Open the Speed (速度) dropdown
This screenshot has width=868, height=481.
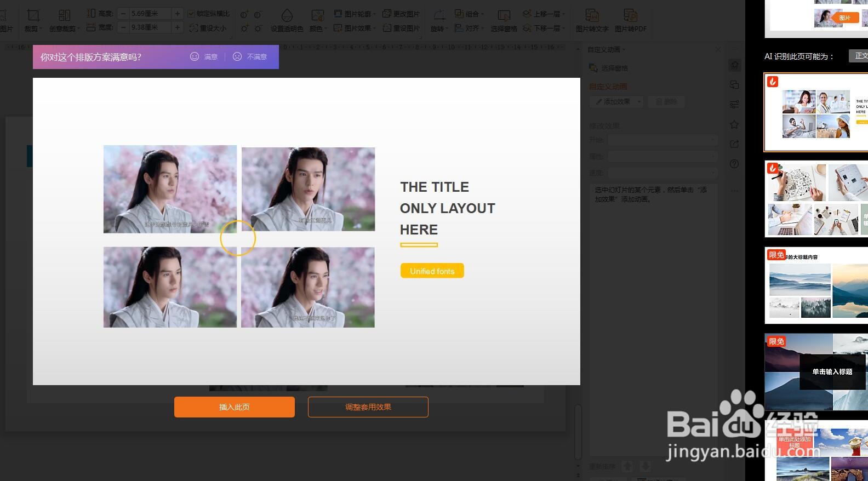(x=662, y=173)
